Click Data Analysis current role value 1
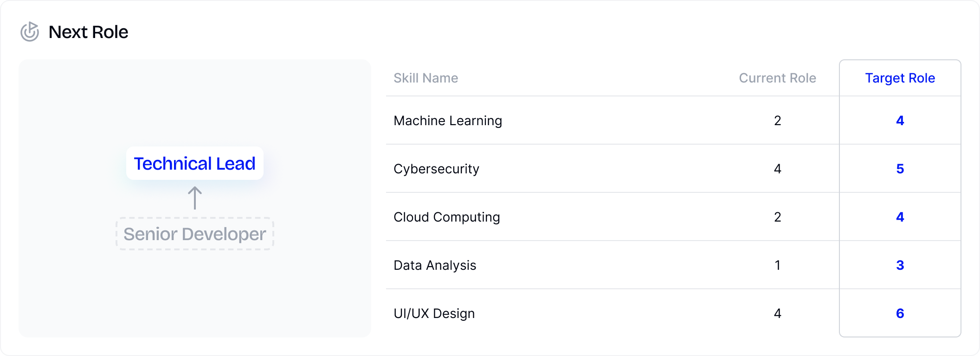 (778, 265)
